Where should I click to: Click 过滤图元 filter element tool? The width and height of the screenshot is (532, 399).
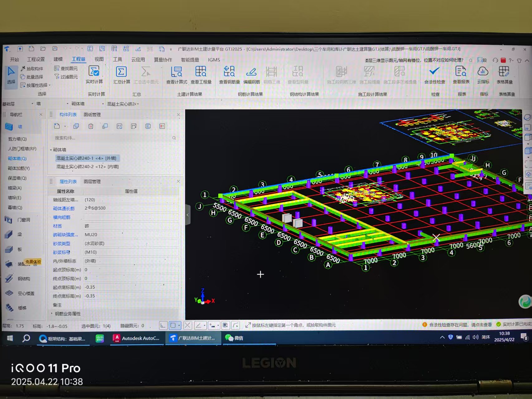tap(66, 76)
